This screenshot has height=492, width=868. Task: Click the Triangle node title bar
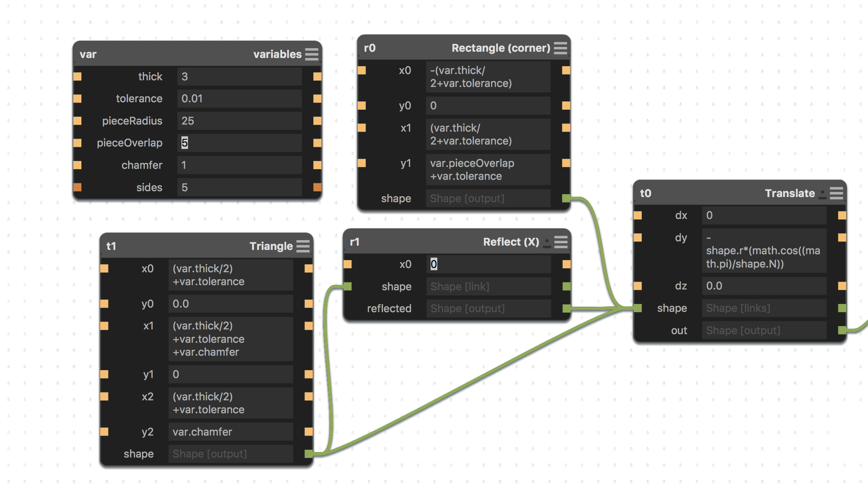click(x=180, y=246)
